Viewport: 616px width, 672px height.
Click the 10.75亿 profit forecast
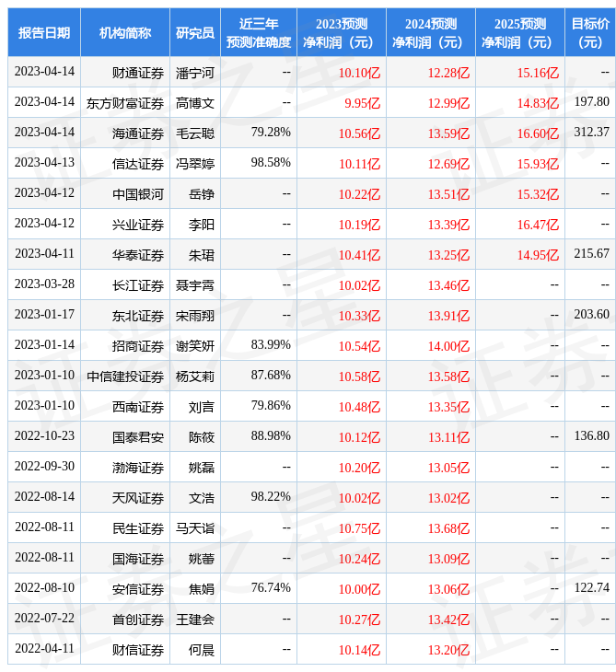359,528
